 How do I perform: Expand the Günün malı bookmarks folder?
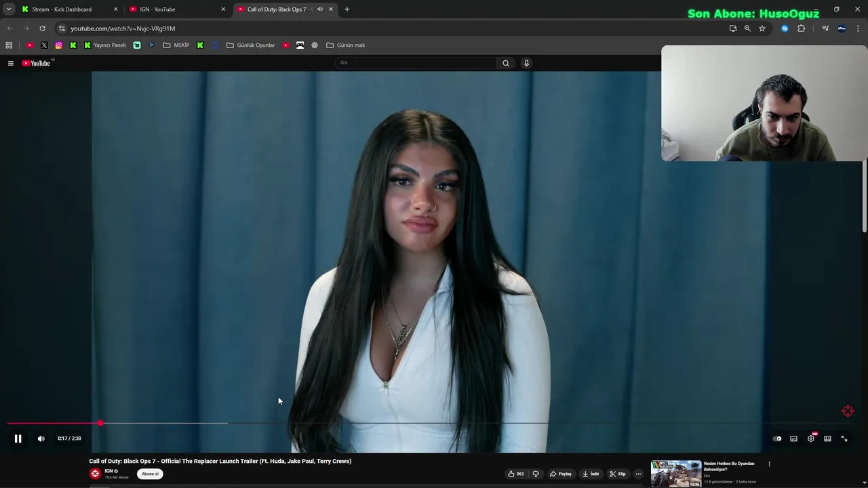point(346,45)
